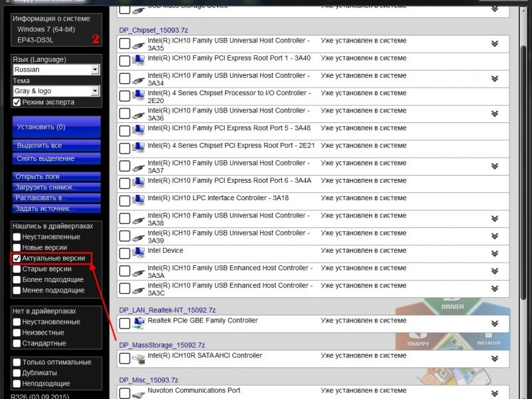Expand the driver list for USB controller 3A38

[495, 219]
